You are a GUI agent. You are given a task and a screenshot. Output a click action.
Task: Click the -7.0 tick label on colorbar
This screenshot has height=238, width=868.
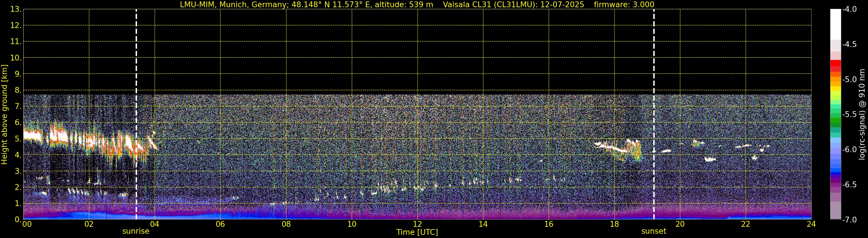849,220
